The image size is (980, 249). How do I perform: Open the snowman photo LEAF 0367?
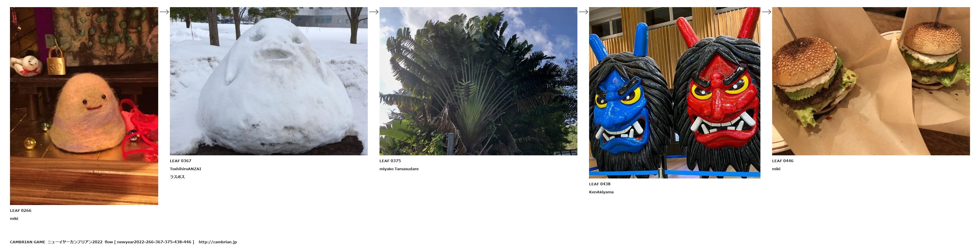click(269, 81)
